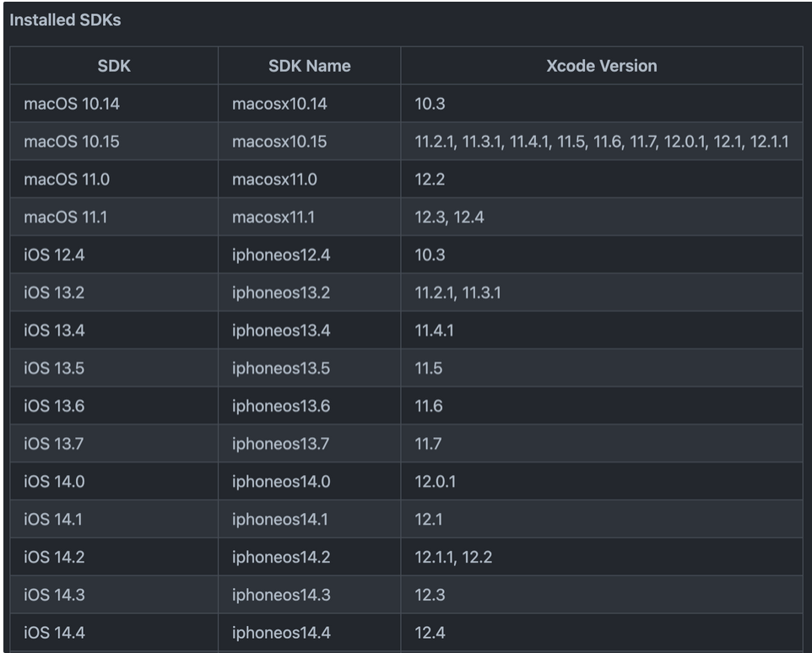Select the 'iOS 13.4' cell
The height and width of the screenshot is (653, 812).
(114, 330)
